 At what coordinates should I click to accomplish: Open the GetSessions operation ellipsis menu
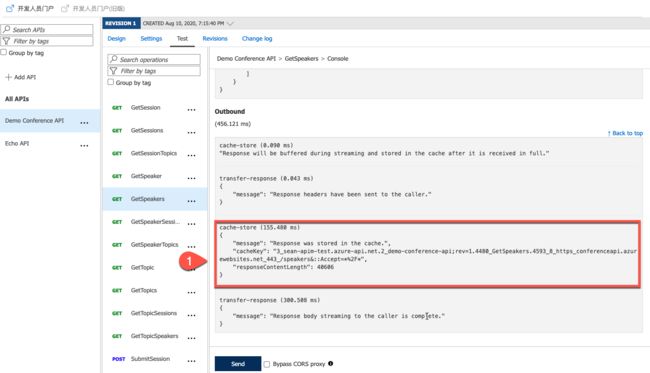point(191,133)
